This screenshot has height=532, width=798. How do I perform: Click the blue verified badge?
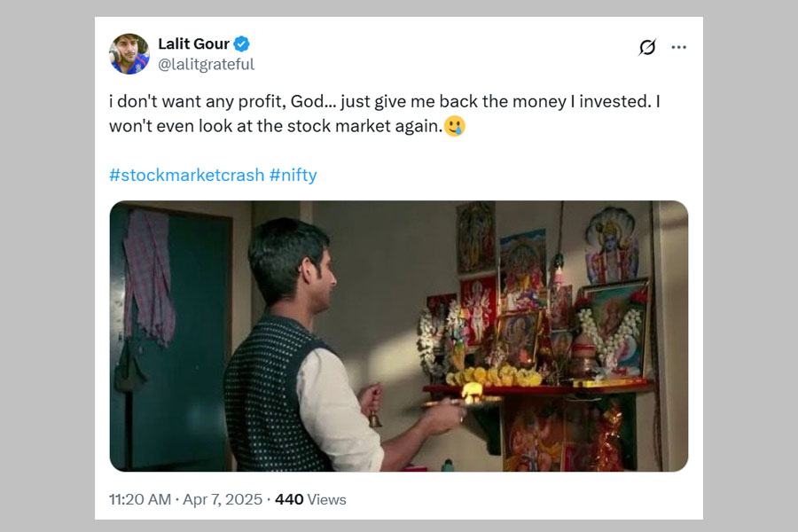tap(241, 44)
